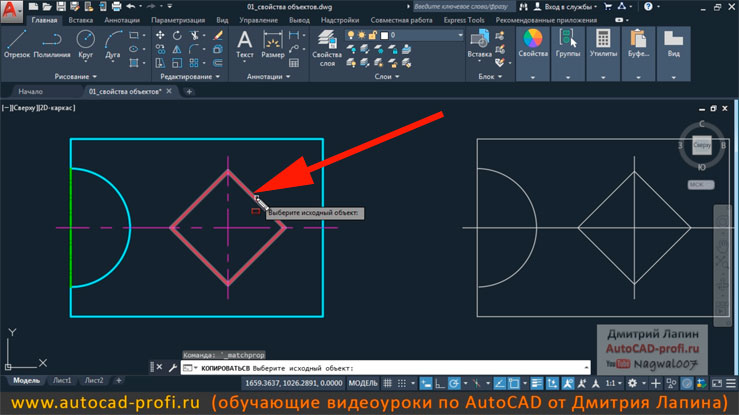Viewport: 739px width, 415px height.
Task: Open a new drawing tab with plus
Action: [x=189, y=91]
